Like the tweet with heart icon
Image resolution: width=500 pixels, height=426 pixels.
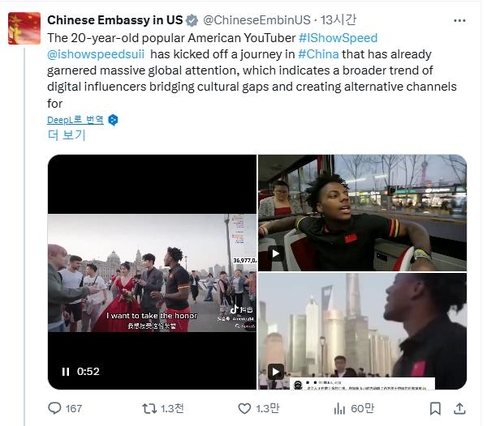(244, 408)
